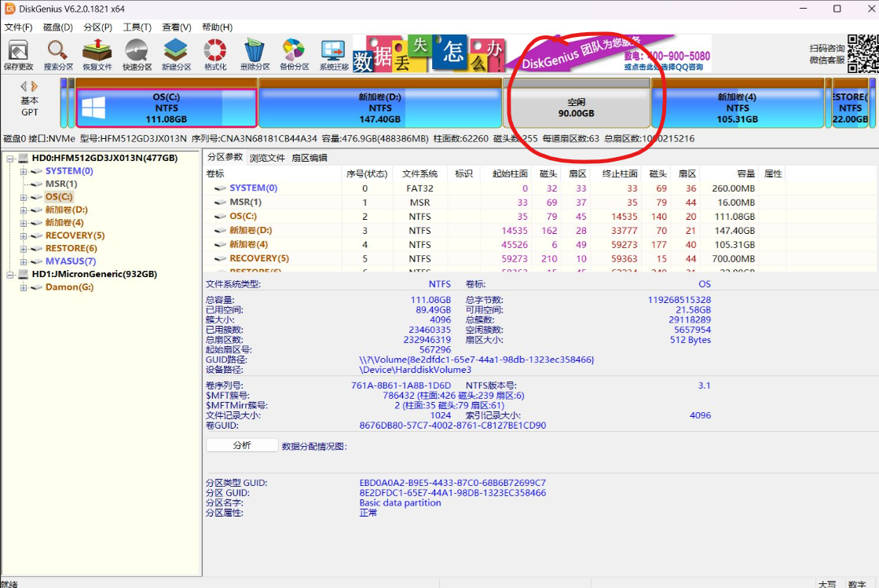Click the 容量 column header

(729, 173)
